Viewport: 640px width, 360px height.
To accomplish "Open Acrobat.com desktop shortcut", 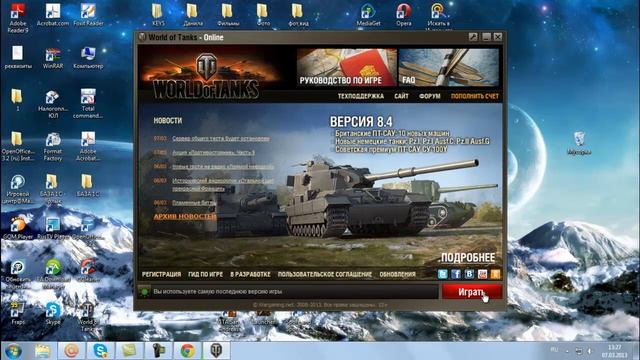I will click(x=53, y=15).
